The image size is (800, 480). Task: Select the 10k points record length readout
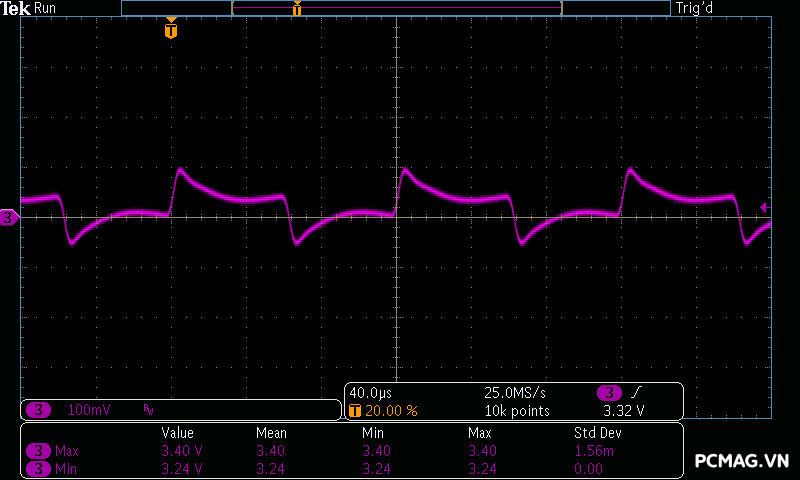coord(516,411)
